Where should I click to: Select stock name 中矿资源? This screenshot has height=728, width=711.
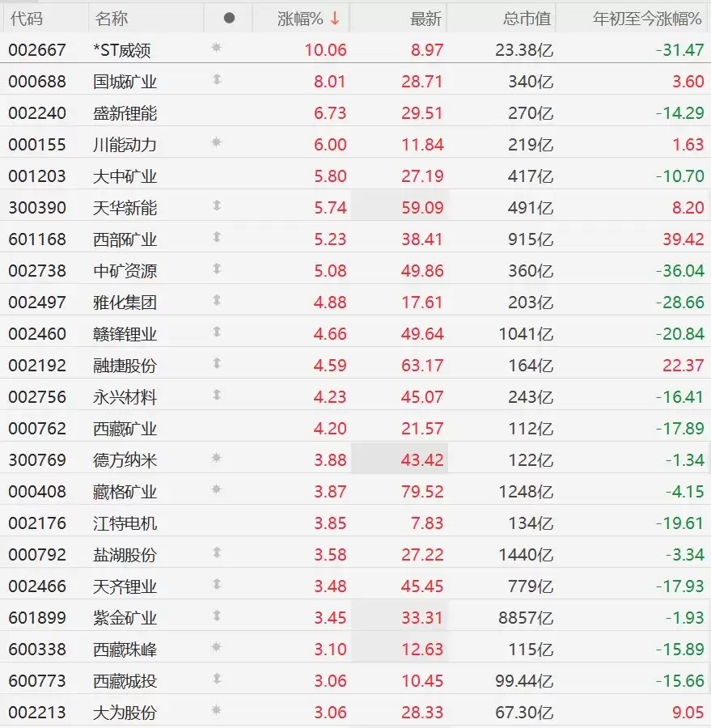125,271
